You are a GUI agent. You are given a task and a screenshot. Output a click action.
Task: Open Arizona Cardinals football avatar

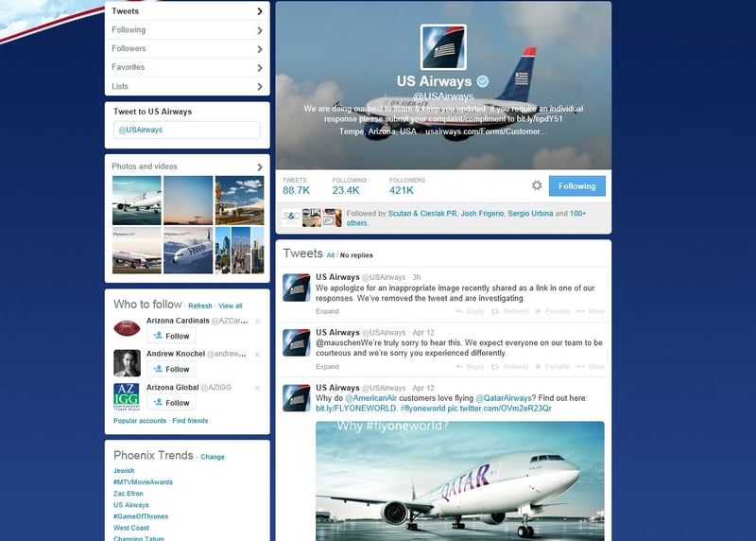tap(127, 328)
